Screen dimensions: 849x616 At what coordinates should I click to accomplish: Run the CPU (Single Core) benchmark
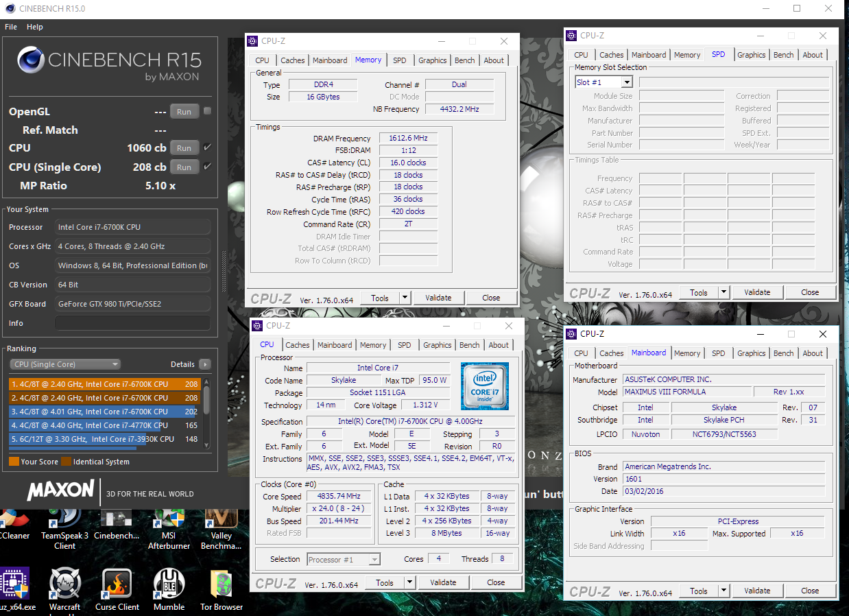184,167
